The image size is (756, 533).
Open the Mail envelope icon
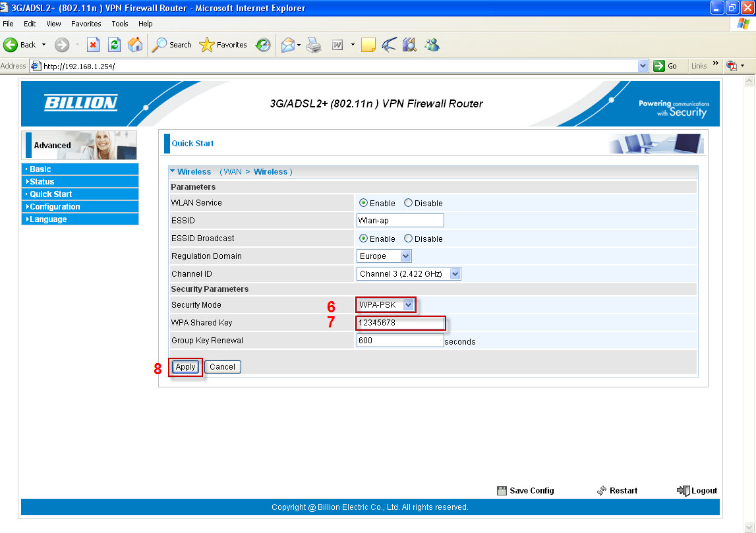tap(288, 45)
